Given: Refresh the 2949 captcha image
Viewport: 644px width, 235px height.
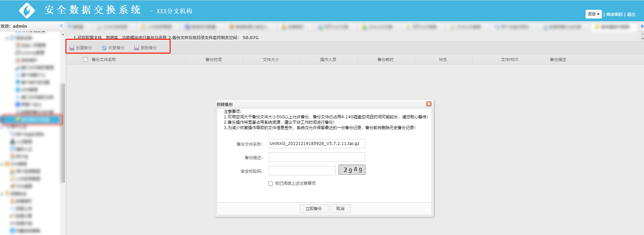Looking at the screenshot, I should [x=352, y=170].
